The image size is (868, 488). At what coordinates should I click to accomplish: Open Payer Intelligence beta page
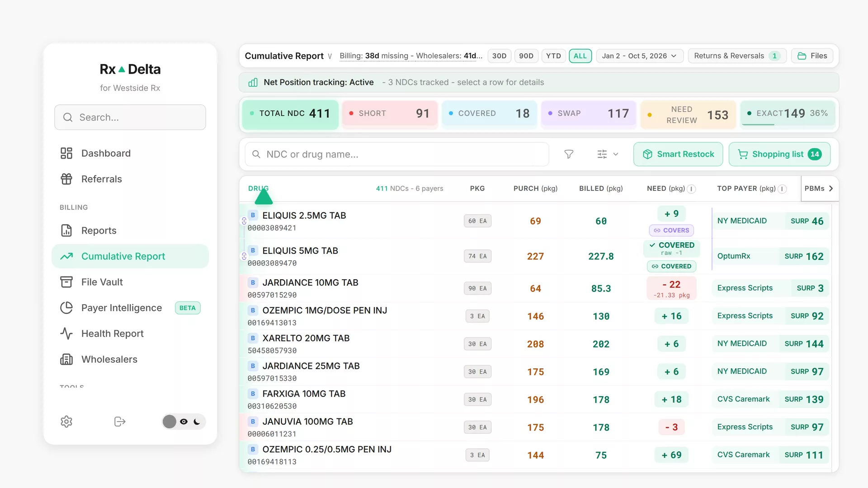click(x=130, y=308)
